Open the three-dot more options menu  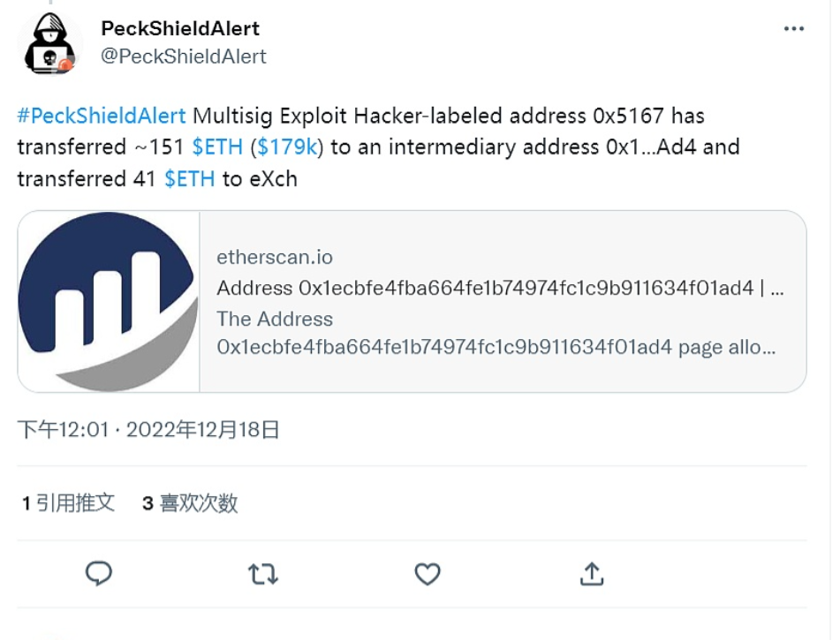(x=793, y=29)
